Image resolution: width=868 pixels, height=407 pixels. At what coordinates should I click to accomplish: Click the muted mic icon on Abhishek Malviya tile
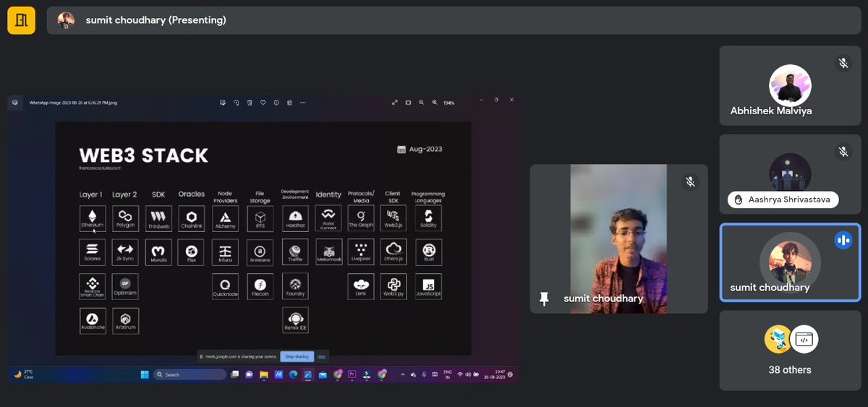(843, 64)
